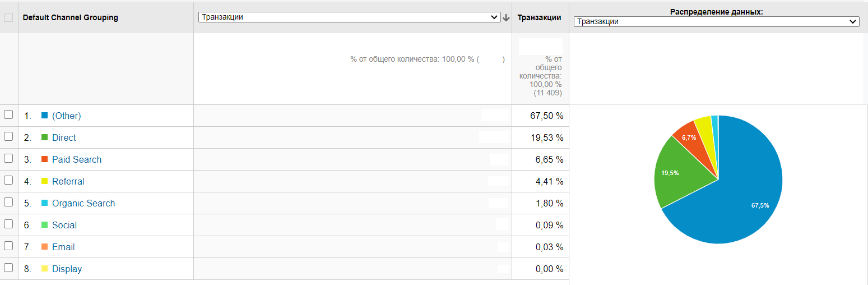Screen dimensions: 868x285
Task: Click the light green Social color square
Action: click(x=45, y=225)
